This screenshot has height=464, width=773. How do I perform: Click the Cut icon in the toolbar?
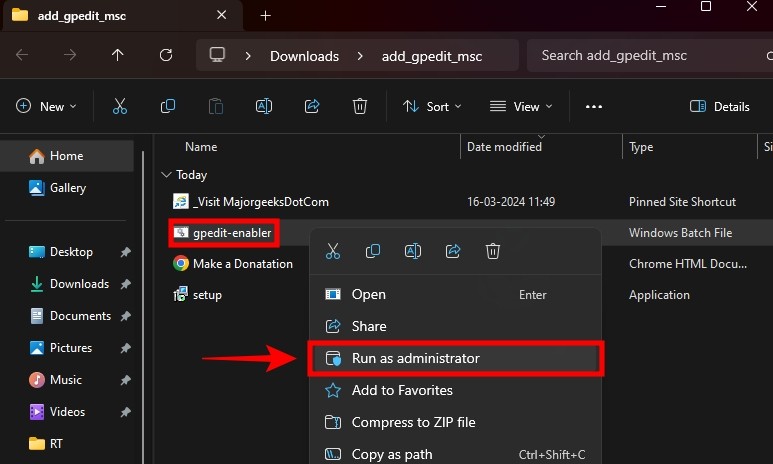[120, 107]
